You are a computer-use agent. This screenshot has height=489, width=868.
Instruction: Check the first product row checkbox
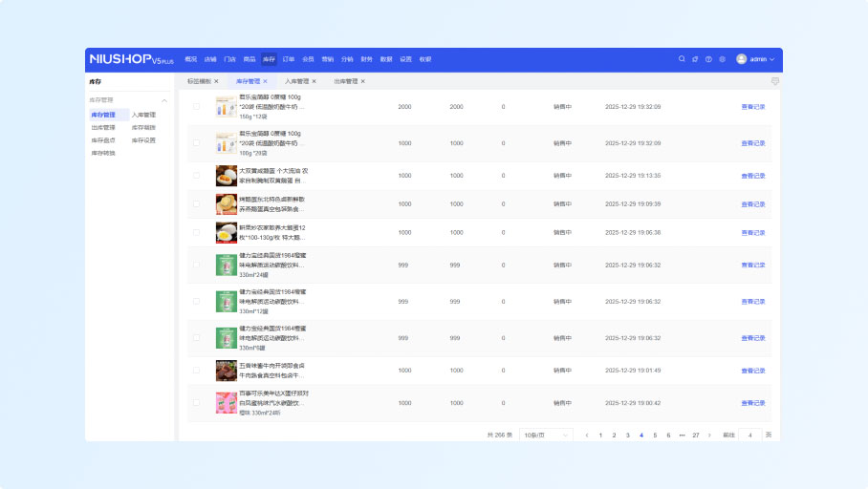[x=197, y=107]
